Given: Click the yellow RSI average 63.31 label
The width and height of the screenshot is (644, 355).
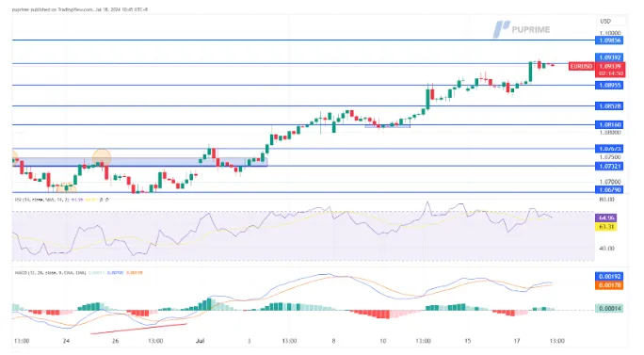Looking at the screenshot, I should [x=606, y=226].
